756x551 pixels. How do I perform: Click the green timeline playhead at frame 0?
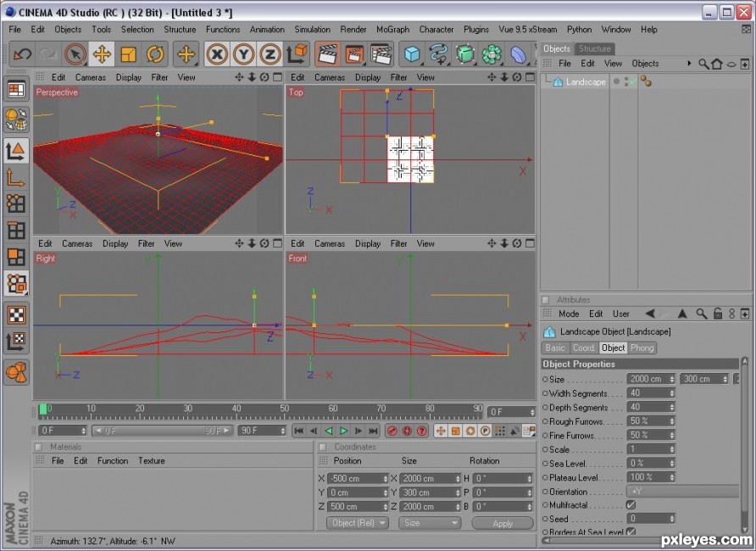(x=43, y=409)
